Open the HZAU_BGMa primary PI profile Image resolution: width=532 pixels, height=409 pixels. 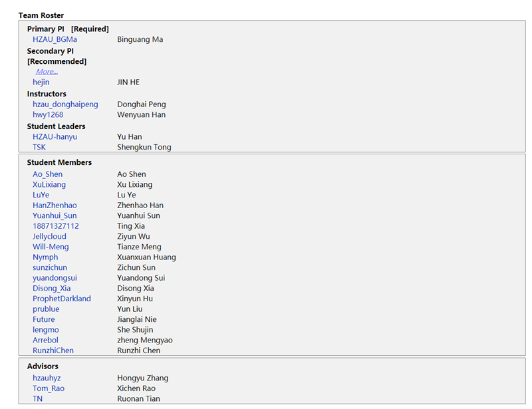click(55, 39)
